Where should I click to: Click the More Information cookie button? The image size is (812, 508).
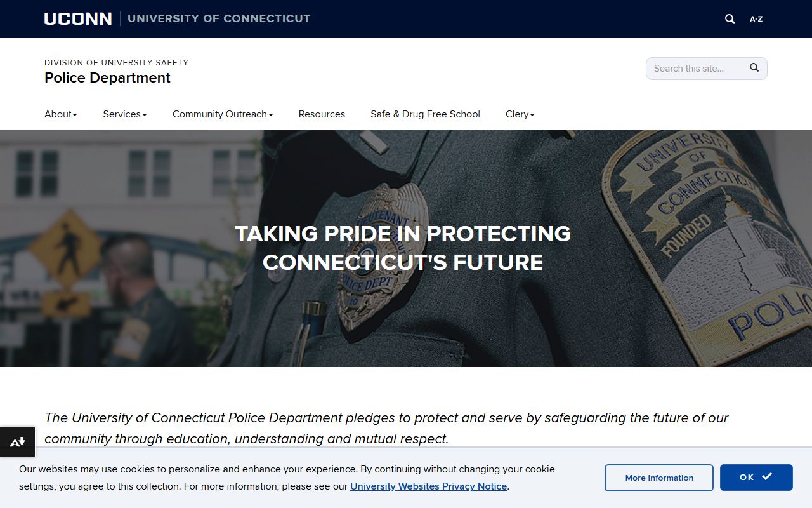(659, 478)
